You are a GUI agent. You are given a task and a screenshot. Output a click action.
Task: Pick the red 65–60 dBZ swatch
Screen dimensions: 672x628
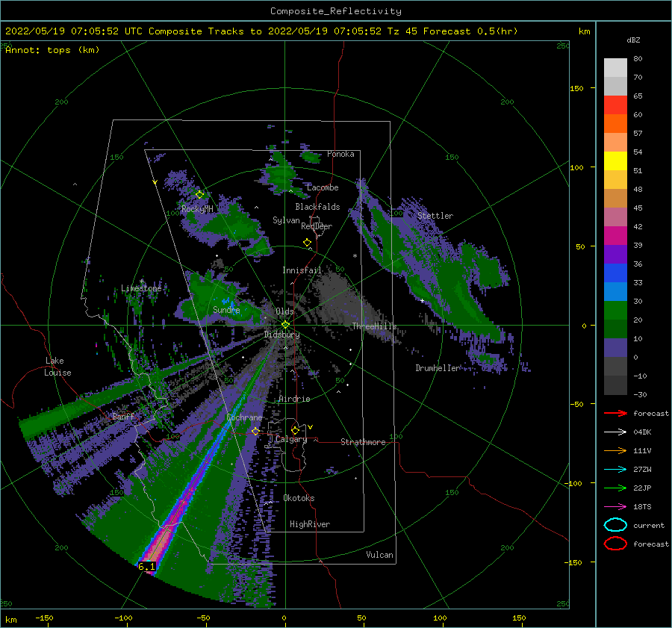tap(615, 105)
